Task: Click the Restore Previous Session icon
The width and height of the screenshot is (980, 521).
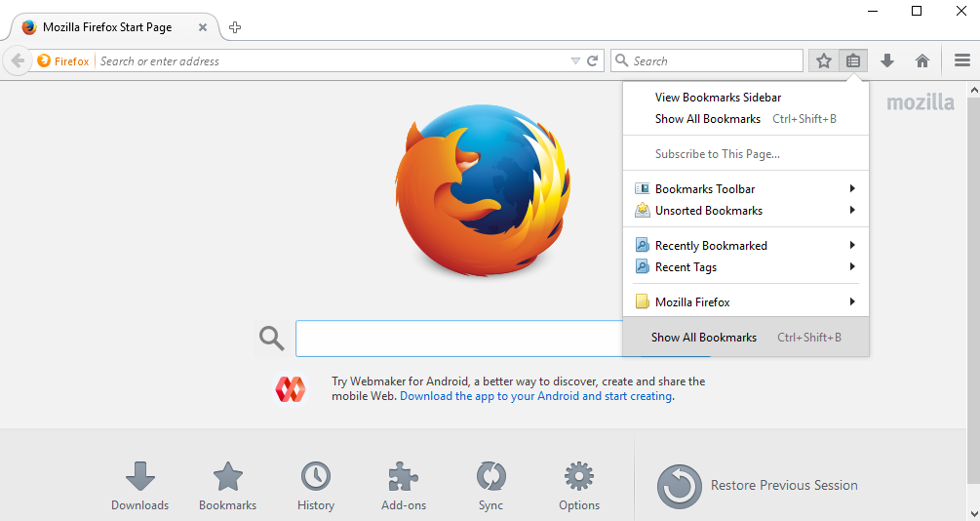Action: click(680, 486)
